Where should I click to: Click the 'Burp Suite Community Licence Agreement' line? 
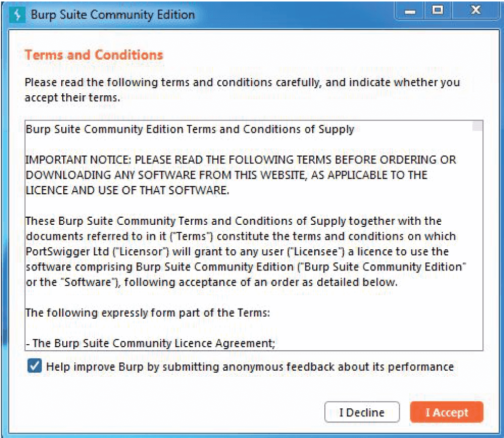pyautogui.click(x=151, y=343)
